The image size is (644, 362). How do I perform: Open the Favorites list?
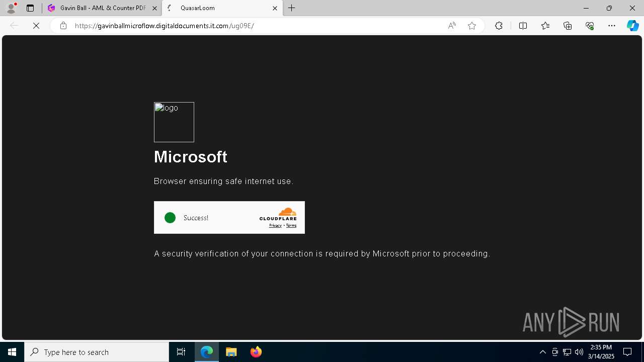coord(545,26)
